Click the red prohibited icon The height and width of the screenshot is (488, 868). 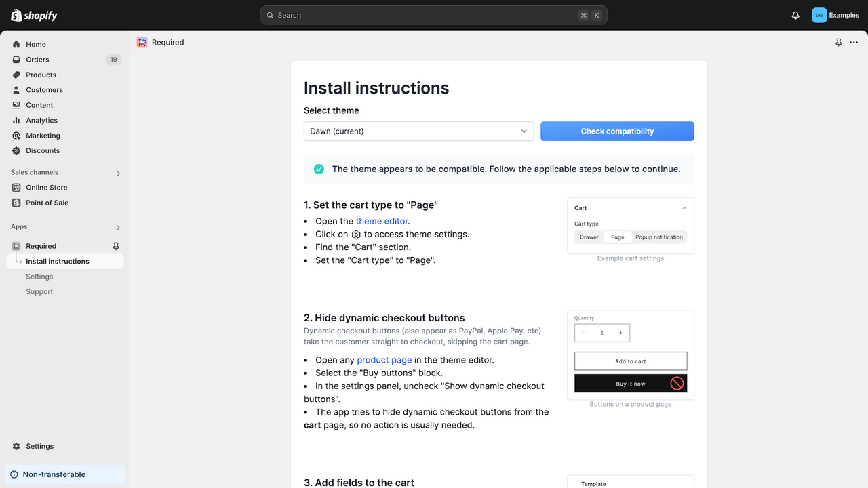[677, 384]
